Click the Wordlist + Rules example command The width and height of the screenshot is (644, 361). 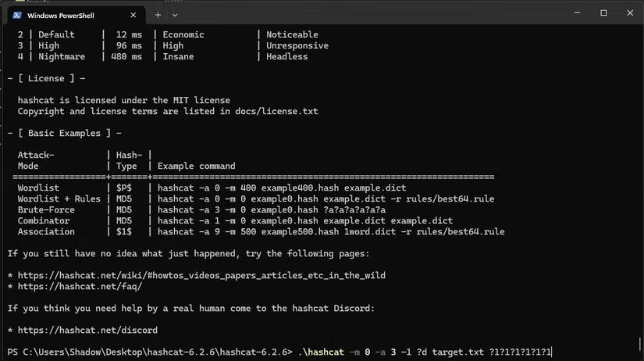[x=326, y=198]
